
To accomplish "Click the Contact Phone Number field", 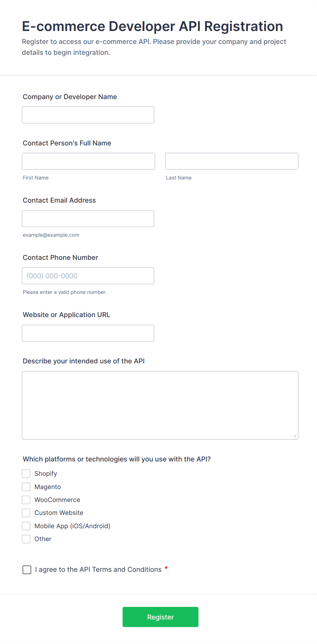I will click(x=88, y=276).
